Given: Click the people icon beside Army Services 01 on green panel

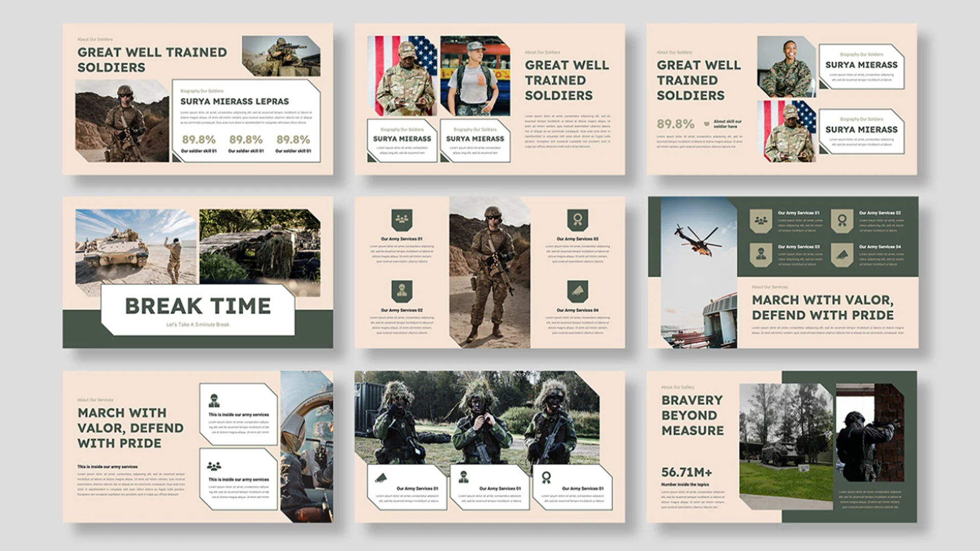Looking at the screenshot, I should 760,221.
